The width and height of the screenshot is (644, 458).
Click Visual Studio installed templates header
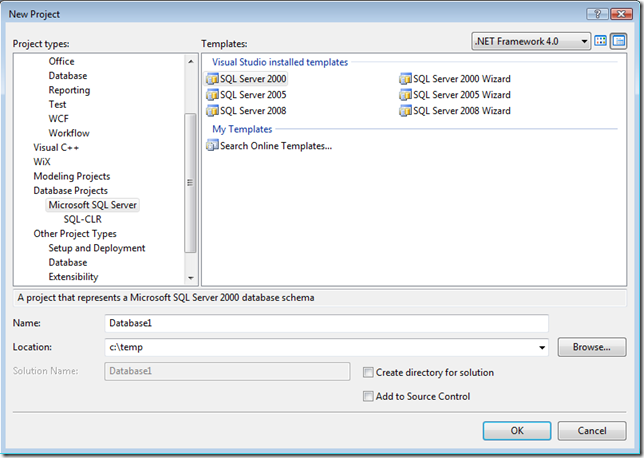280,62
